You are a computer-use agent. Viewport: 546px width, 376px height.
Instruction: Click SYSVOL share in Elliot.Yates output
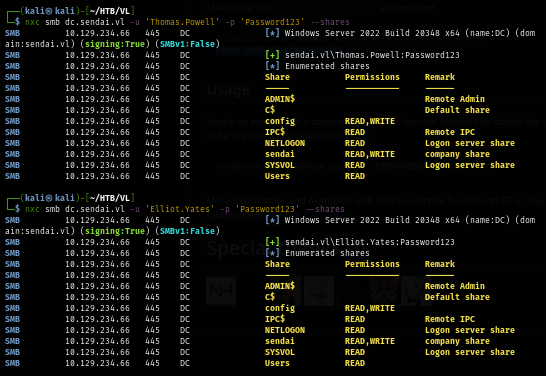pyautogui.click(x=280, y=352)
